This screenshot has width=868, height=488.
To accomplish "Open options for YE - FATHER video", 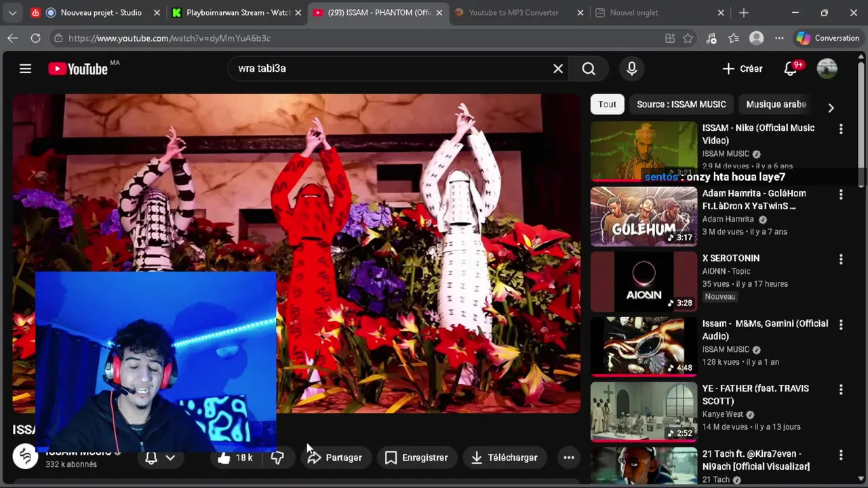I will [x=841, y=390].
